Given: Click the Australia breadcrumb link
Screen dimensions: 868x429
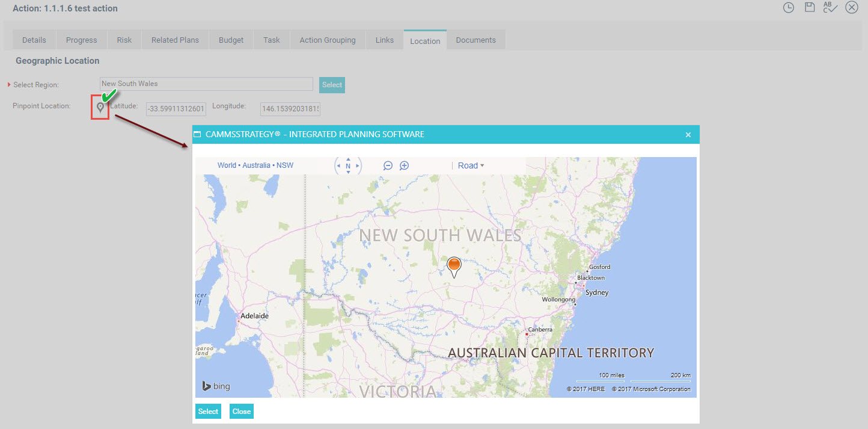Looking at the screenshot, I should click(257, 165).
